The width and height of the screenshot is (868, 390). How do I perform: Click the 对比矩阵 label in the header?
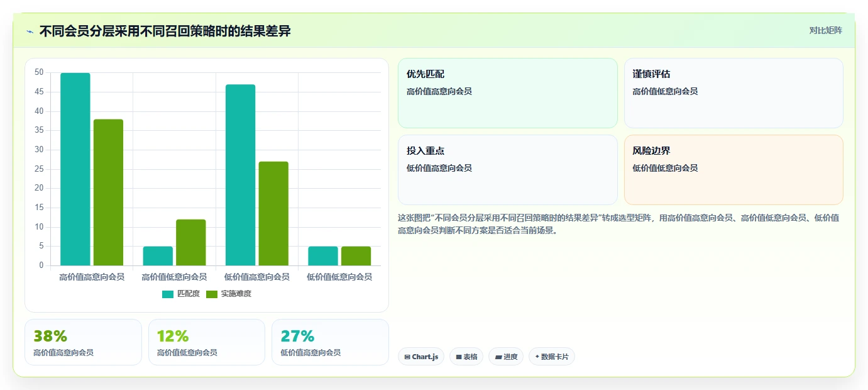coord(825,30)
